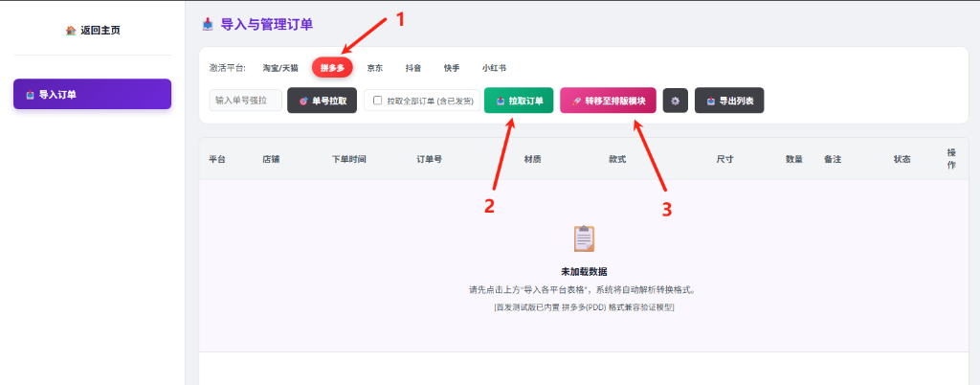Click the 激活平台 label

pyautogui.click(x=228, y=68)
